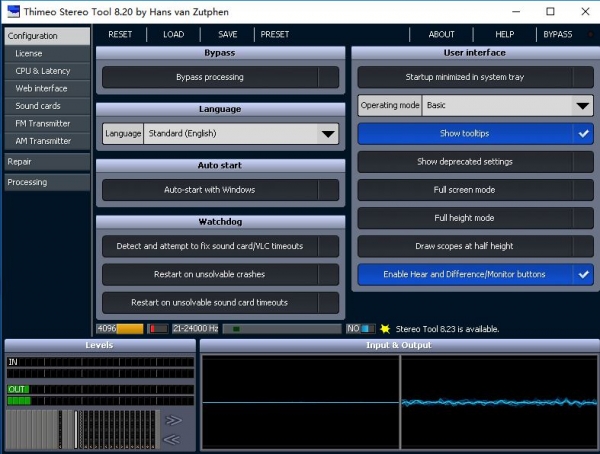Click the yellow update notification star icon
The width and height of the screenshot is (600, 454).
point(385,328)
